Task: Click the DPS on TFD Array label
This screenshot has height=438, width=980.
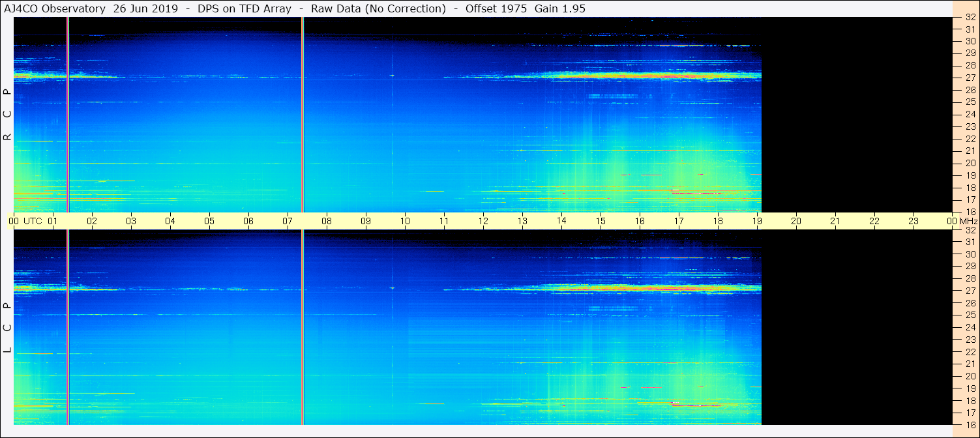Action: 245,8
